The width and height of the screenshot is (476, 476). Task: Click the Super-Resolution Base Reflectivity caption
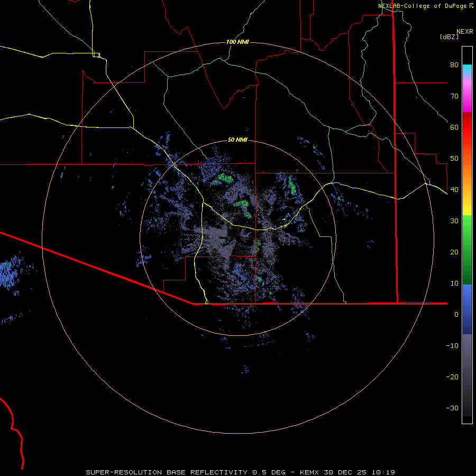coord(186,472)
